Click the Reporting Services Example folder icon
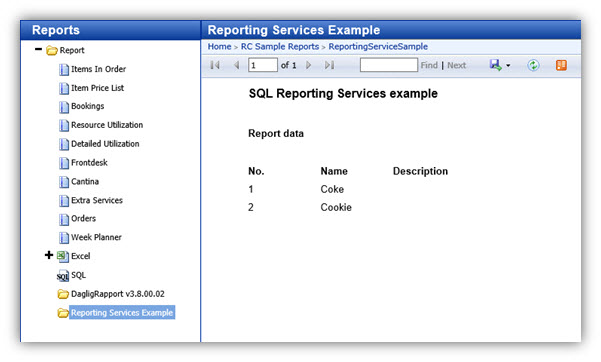 63,313
